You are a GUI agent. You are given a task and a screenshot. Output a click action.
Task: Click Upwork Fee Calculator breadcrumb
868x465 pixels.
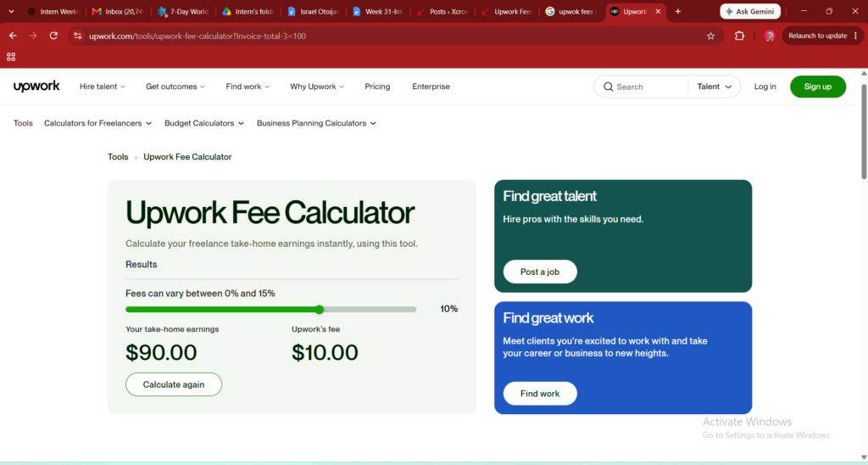click(x=187, y=157)
